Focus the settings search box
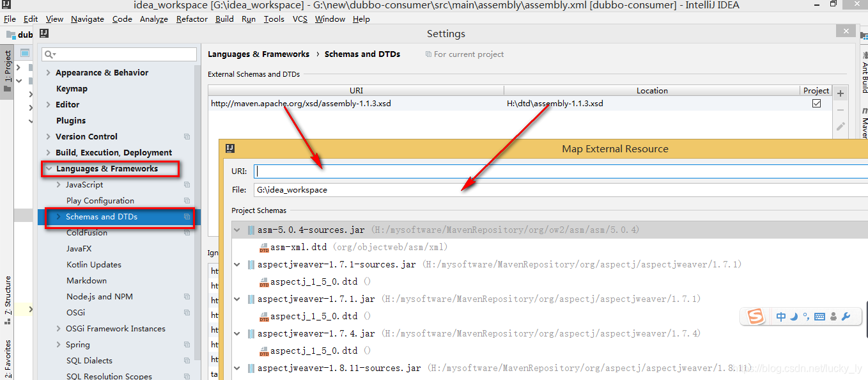Viewport: 868px width, 380px height. click(120, 54)
